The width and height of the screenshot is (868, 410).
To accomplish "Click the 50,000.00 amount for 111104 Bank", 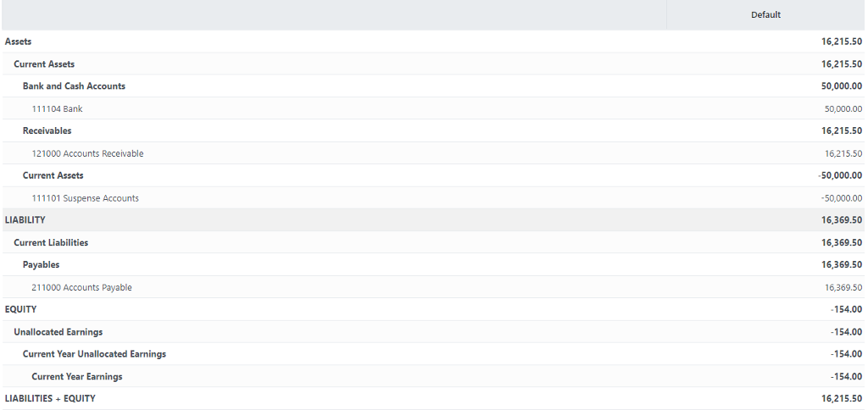I will [843, 109].
